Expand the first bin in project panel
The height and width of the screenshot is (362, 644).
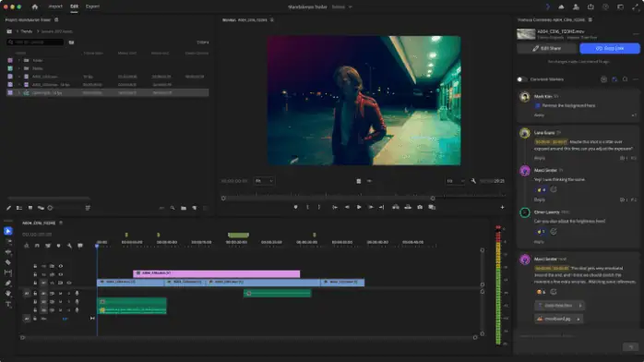[x=18, y=60]
